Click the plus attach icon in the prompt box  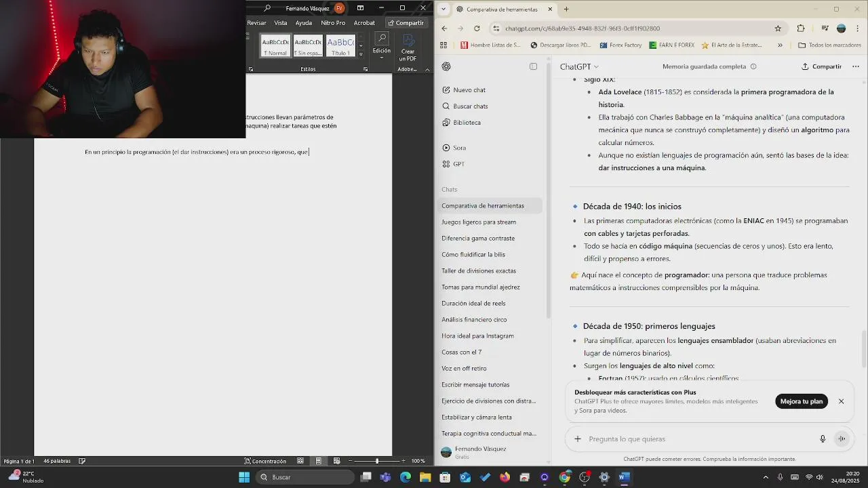tap(578, 439)
